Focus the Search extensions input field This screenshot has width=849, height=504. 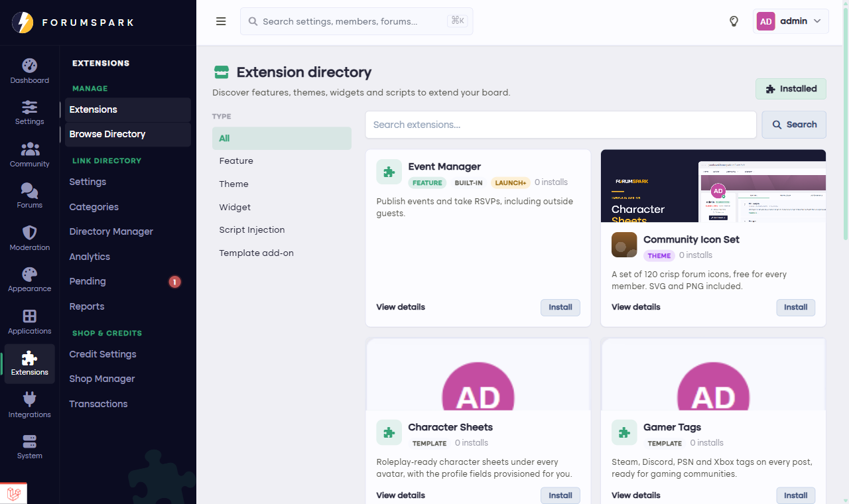(x=561, y=125)
